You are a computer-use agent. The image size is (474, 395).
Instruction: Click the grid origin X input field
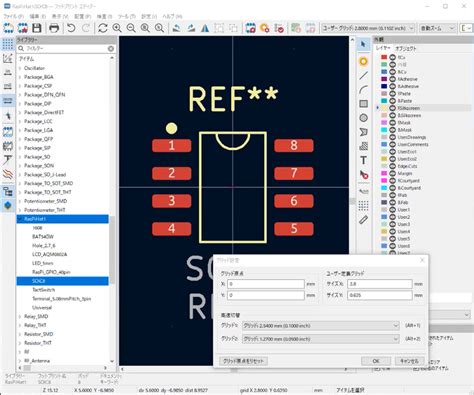tap(266, 284)
